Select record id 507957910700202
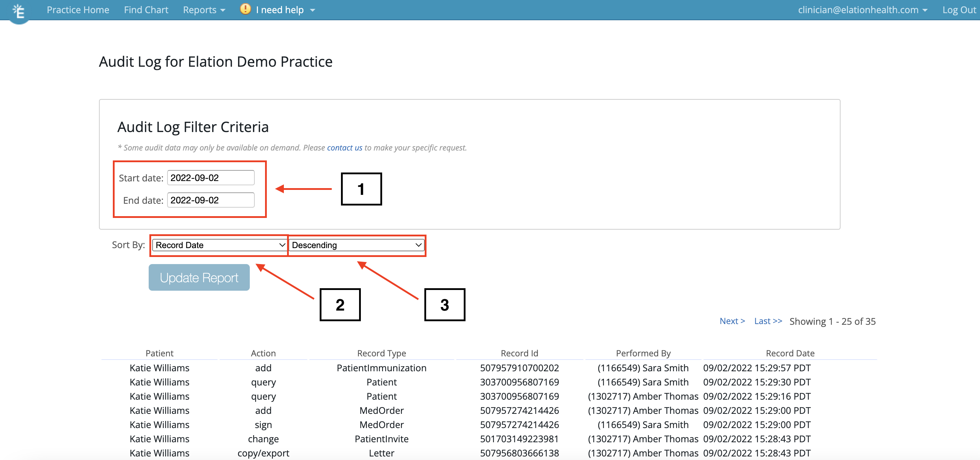The image size is (980, 460). (519, 368)
